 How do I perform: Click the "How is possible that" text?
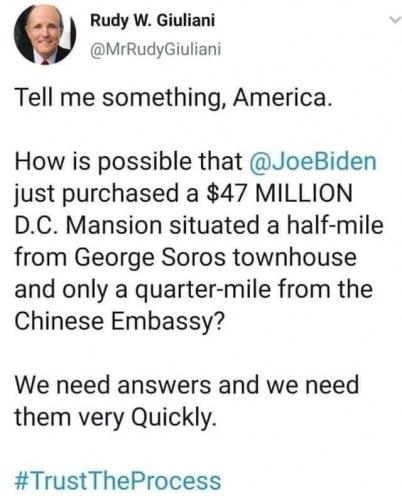tap(129, 161)
